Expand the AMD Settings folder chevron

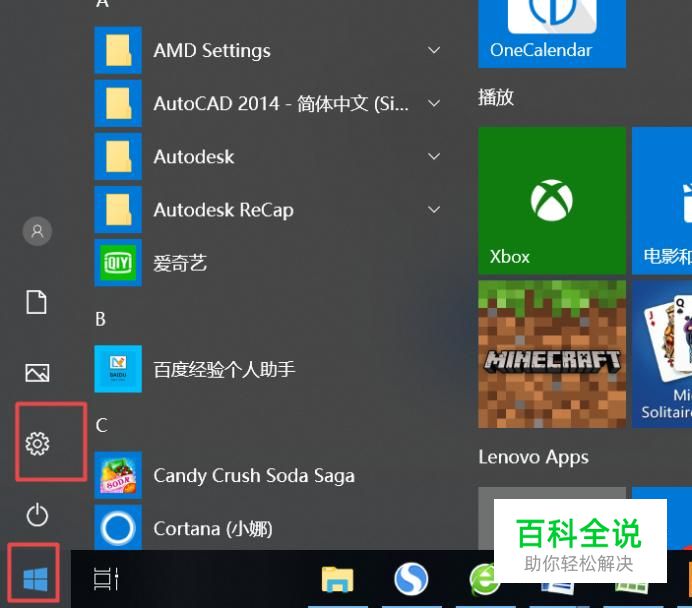tap(434, 50)
